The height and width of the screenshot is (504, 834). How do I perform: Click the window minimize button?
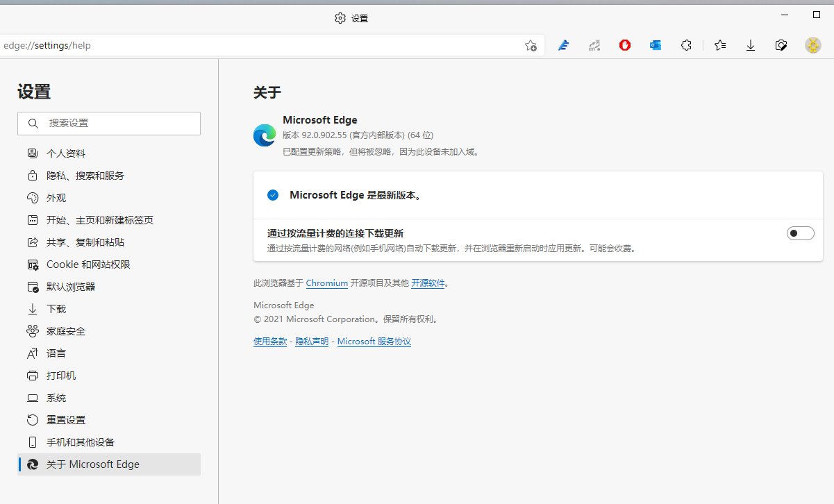(x=784, y=15)
